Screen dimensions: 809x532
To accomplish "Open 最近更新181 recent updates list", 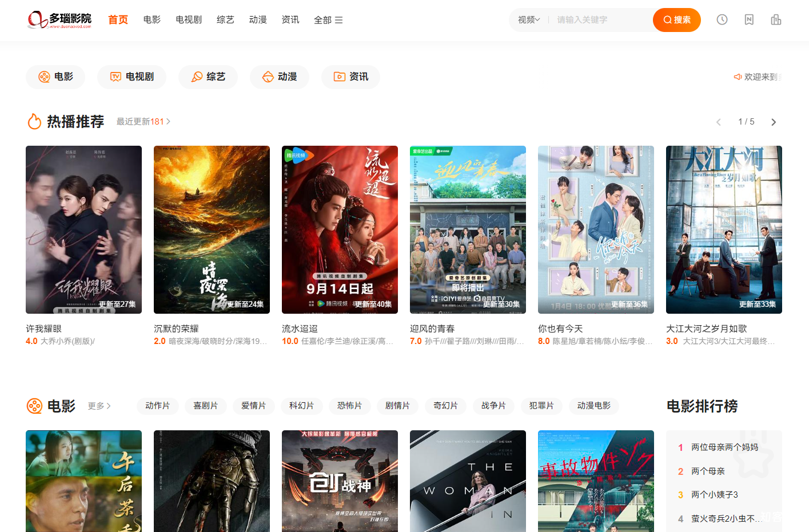I will [143, 122].
